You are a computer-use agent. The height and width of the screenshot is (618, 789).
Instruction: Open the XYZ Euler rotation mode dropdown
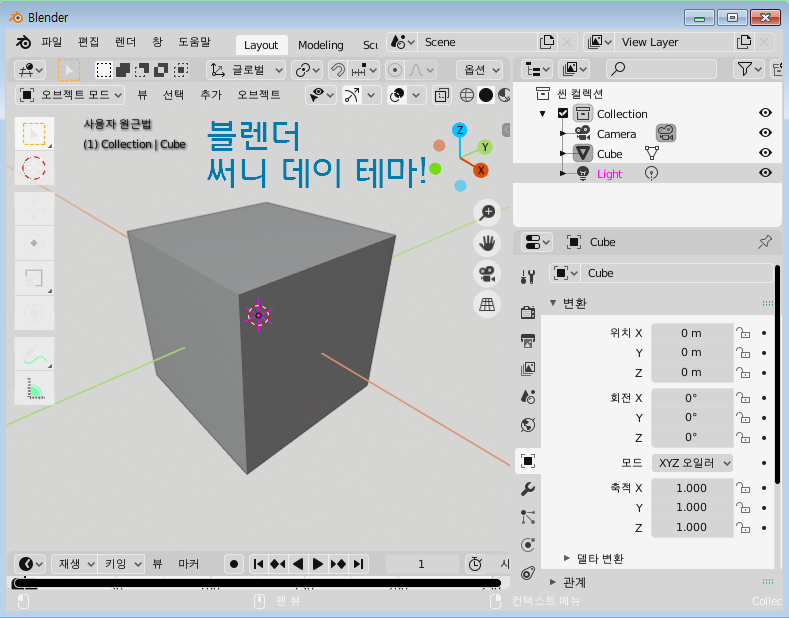point(692,463)
